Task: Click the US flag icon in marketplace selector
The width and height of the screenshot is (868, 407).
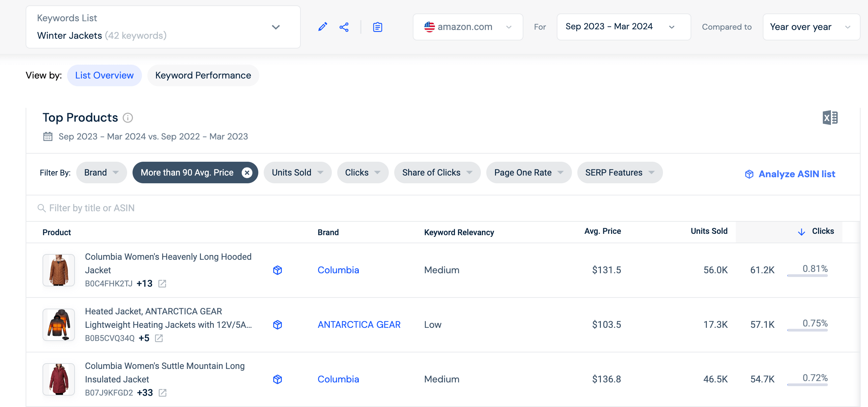Action: [x=429, y=27]
